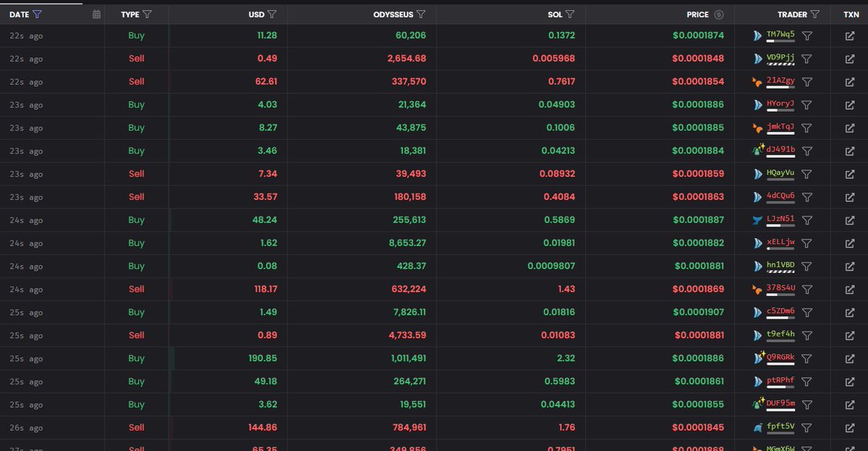Filter trades by trader xELLjw
The image size is (868, 451).
807,243
